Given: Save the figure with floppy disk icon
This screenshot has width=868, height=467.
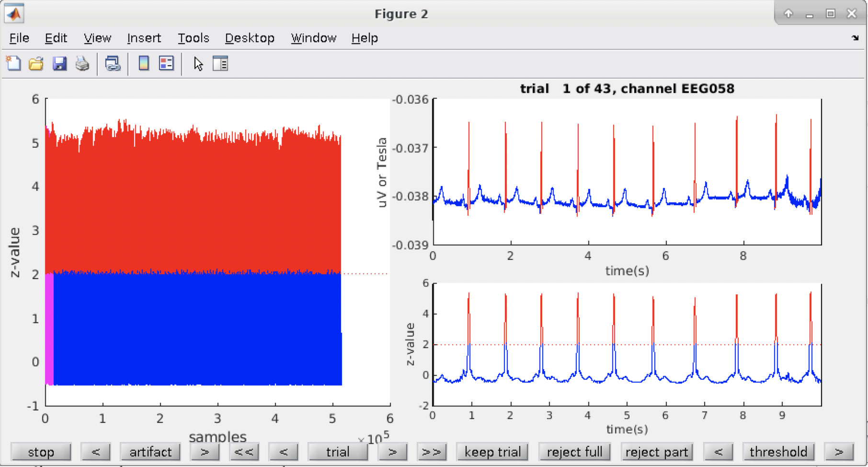Looking at the screenshot, I should click(x=59, y=63).
